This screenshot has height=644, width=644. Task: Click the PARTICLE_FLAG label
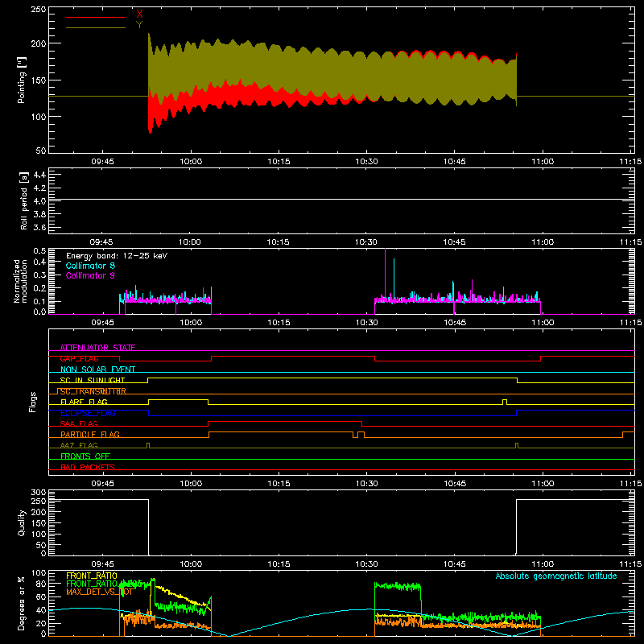[x=90, y=435]
